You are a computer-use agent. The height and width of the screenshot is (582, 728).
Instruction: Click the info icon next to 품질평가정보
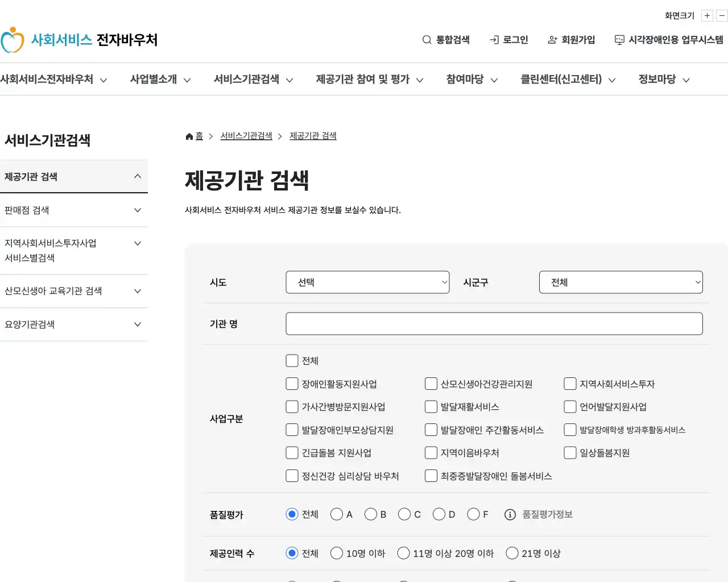pos(510,514)
